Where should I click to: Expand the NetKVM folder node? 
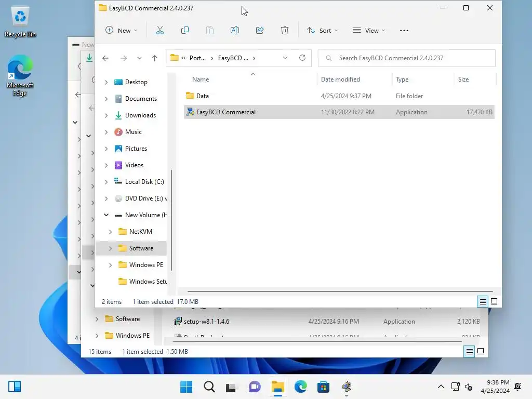click(110, 232)
